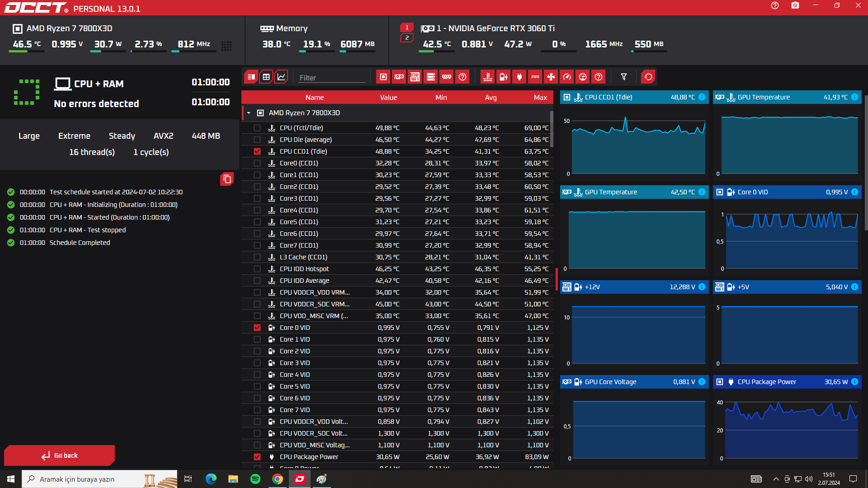
Task: Open Spotify from the Windows taskbar
Action: (x=255, y=479)
